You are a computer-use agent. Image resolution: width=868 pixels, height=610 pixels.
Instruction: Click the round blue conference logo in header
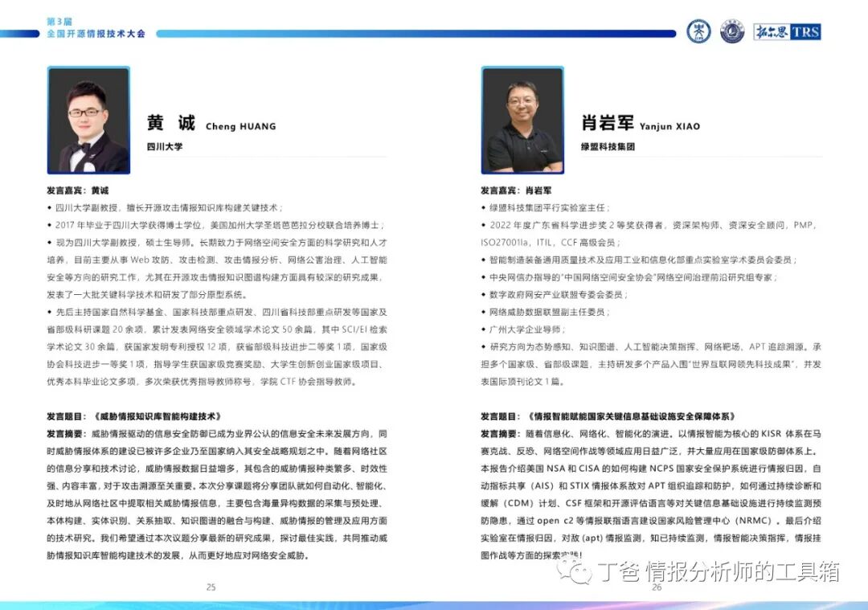pos(698,31)
